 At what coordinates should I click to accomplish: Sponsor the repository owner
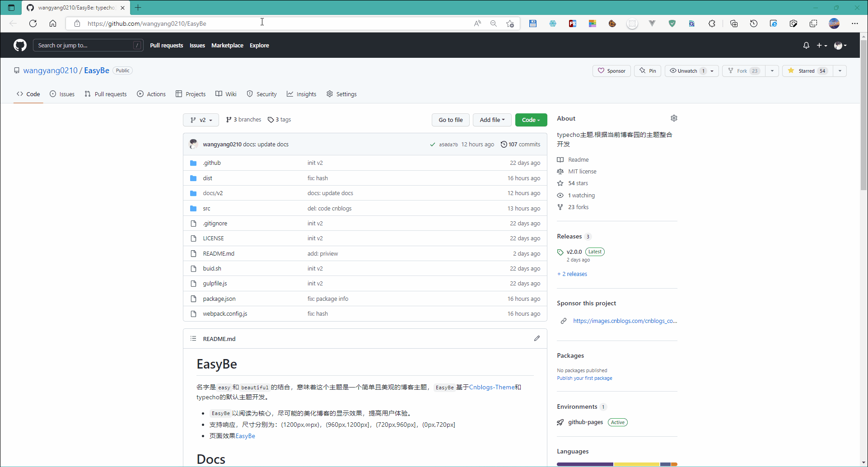point(612,71)
